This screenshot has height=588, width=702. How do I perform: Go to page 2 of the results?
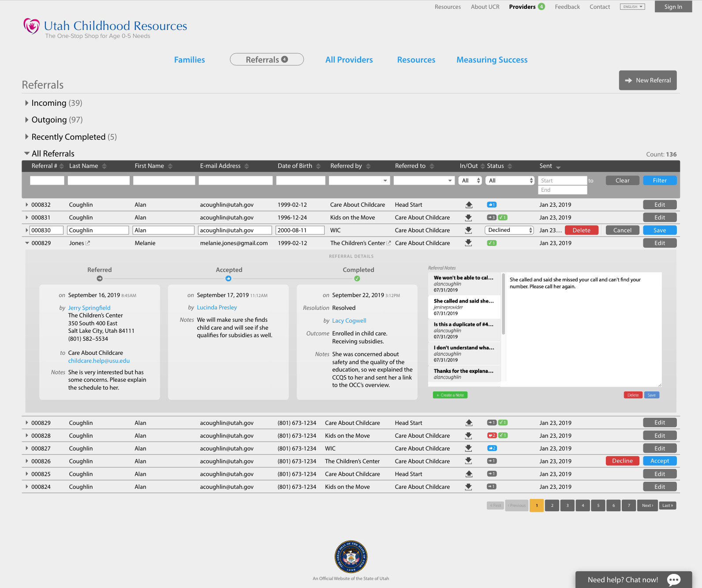click(x=552, y=506)
